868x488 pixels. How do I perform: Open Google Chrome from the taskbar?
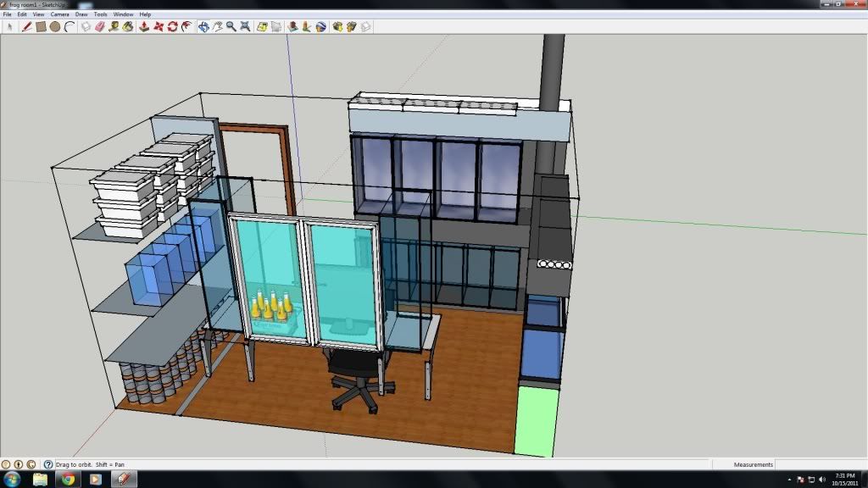point(68,480)
